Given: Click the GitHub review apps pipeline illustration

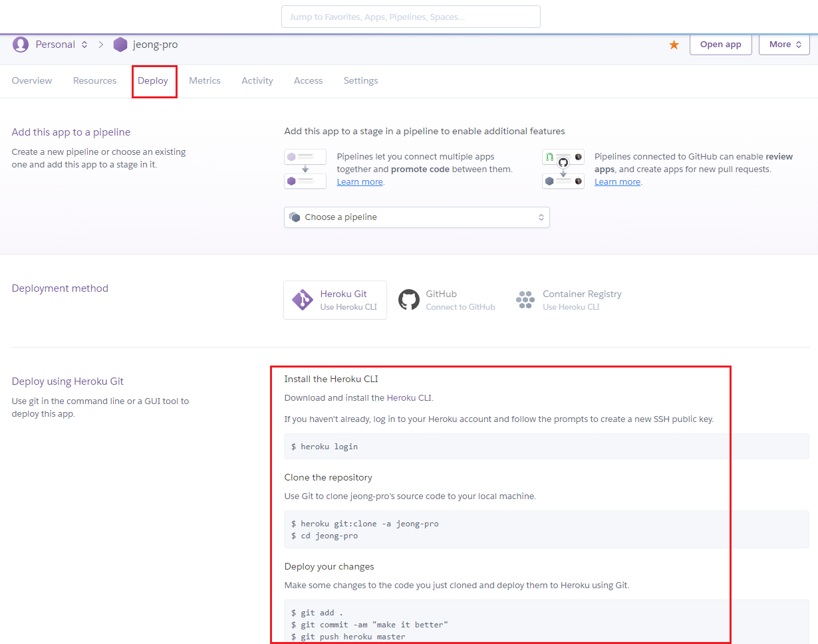Looking at the screenshot, I should pos(563,169).
